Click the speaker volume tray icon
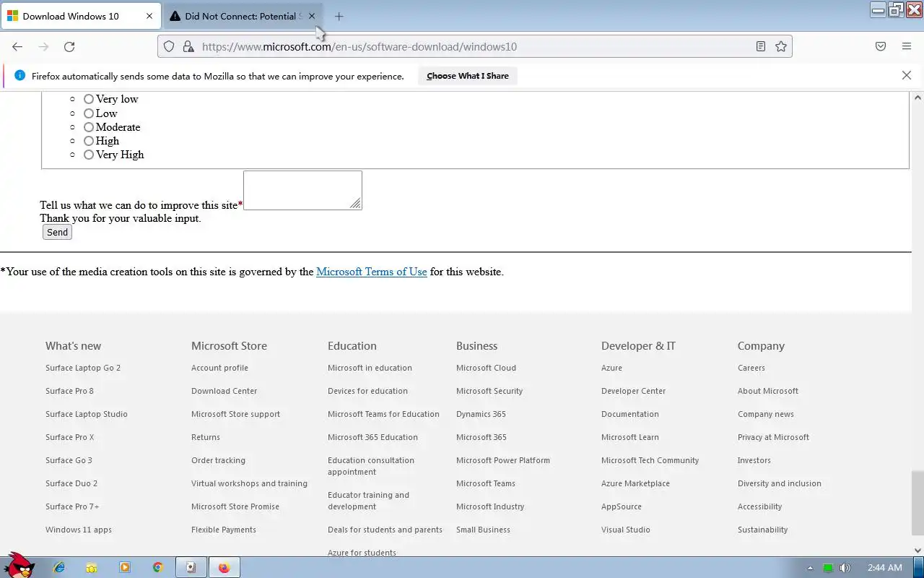 pos(845,568)
